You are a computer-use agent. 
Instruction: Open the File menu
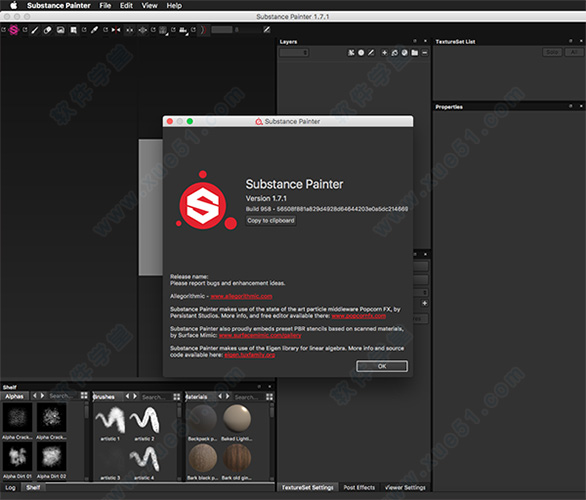click(x=105, y=5)
